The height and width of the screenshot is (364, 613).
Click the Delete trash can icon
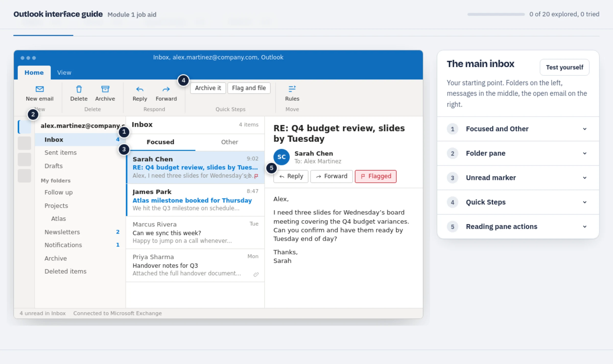(x=79, y=89)
